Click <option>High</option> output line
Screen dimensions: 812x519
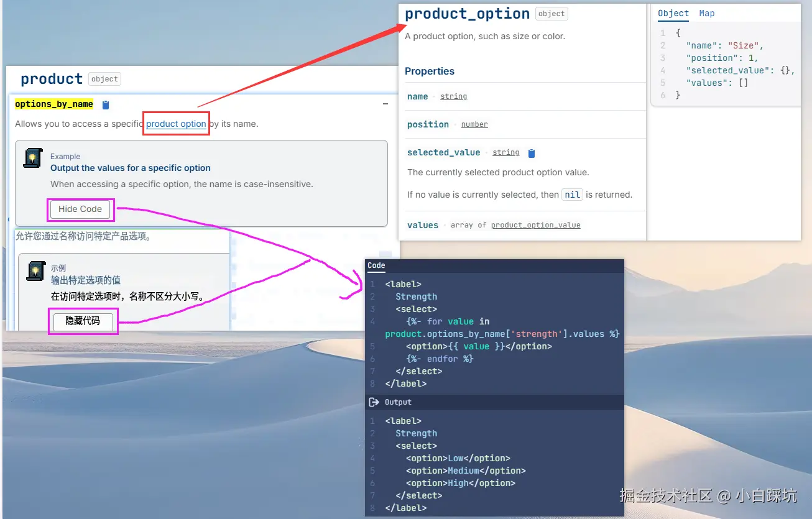pos(461,483)
